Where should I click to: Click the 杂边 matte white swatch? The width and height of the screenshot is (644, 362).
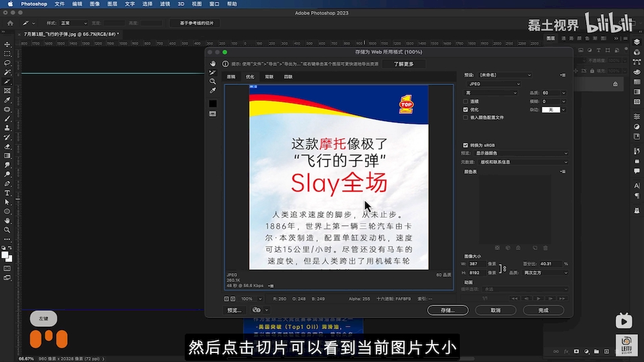click(x=551, y=110)
